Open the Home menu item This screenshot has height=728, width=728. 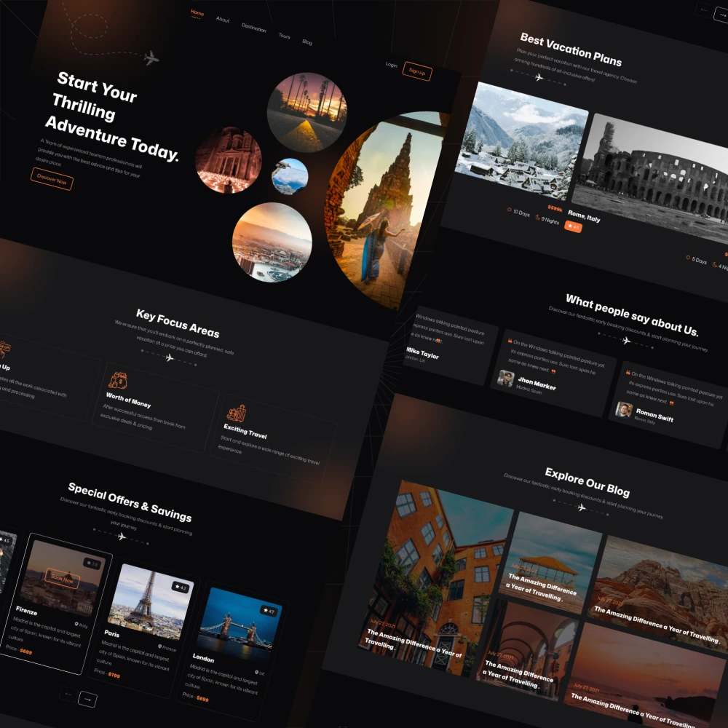pyautogui.click(x=197, y=13)
